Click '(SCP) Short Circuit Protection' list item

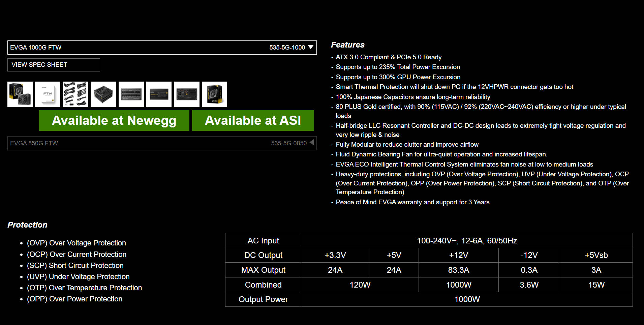pos(75,266)
